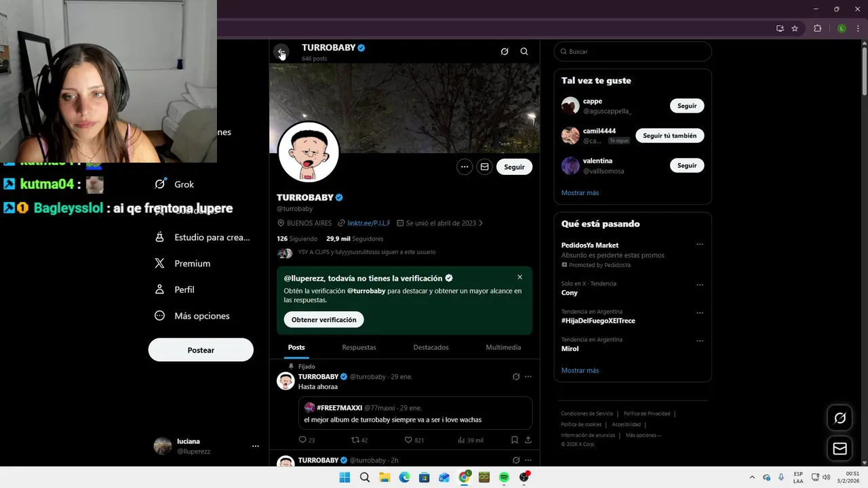Image resolution: width=868 pixels, height=488 pixels.
Task: Open Perfil in the sidebar
Action: (175, 289)
